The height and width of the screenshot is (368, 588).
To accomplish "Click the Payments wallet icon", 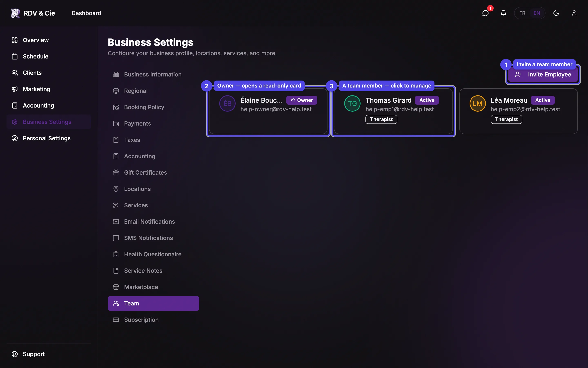I will coord(116,123).
